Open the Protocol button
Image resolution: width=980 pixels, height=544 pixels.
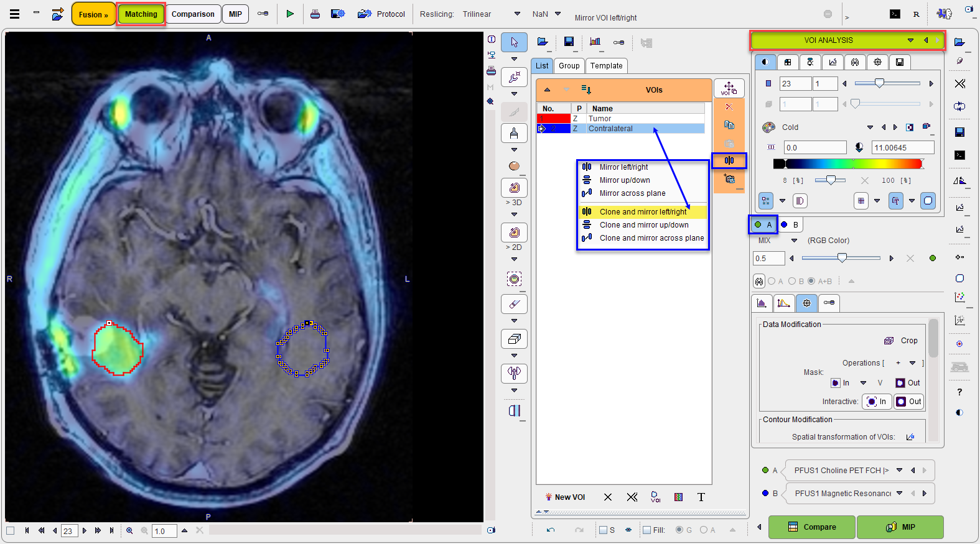pos(381,14)
